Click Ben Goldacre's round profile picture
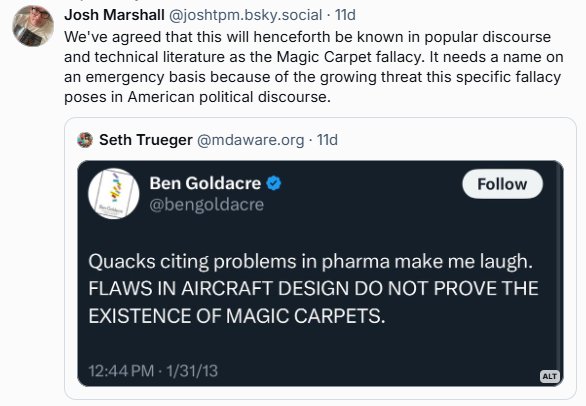 (114, 193)
